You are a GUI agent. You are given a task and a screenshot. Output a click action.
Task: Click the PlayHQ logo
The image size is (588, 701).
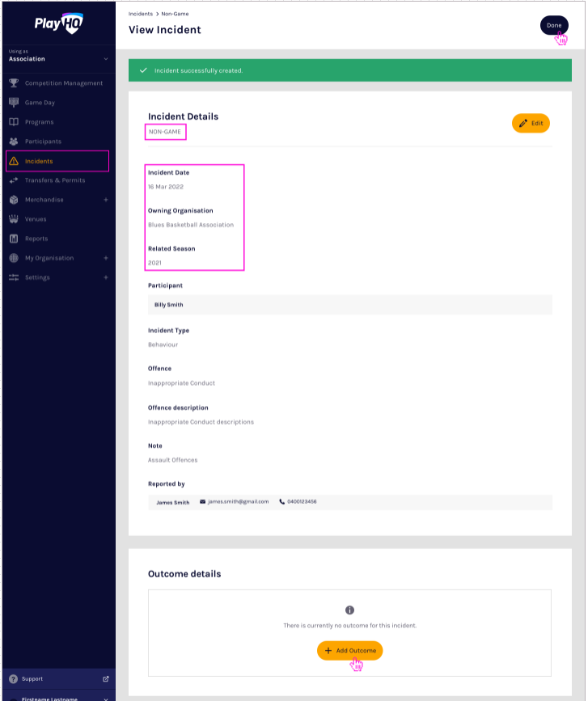[x=58, y=23]
